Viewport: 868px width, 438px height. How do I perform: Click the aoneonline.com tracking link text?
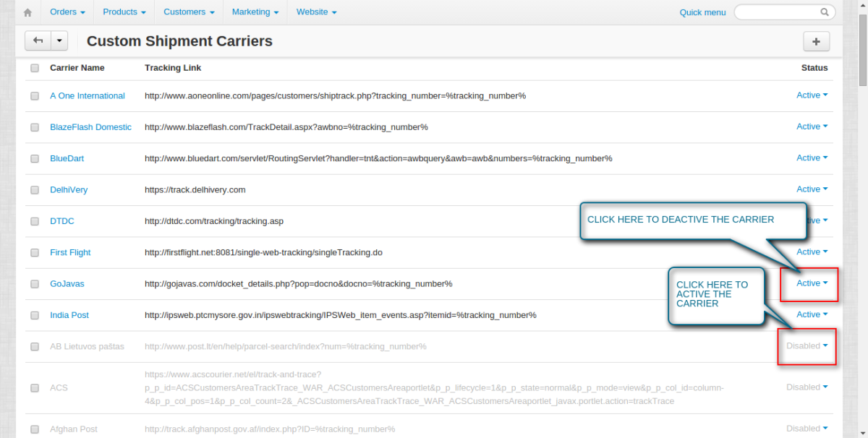tap(336, 95)
